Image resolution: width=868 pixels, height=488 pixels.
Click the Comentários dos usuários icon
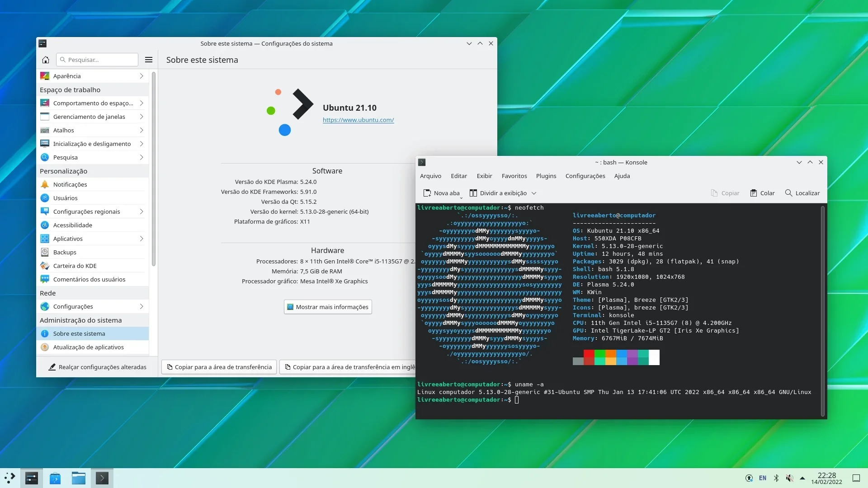tap(45, 279)
